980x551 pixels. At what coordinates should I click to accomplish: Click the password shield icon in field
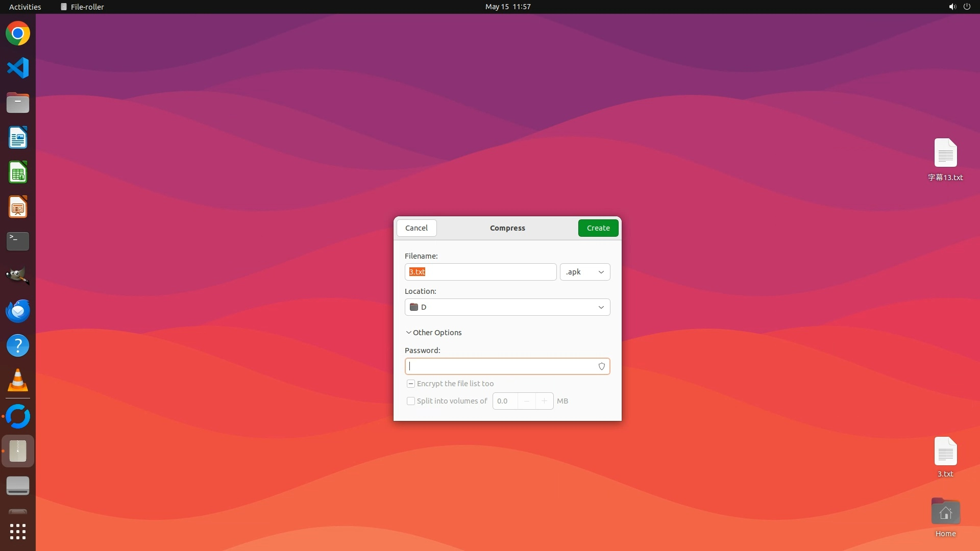601,366
